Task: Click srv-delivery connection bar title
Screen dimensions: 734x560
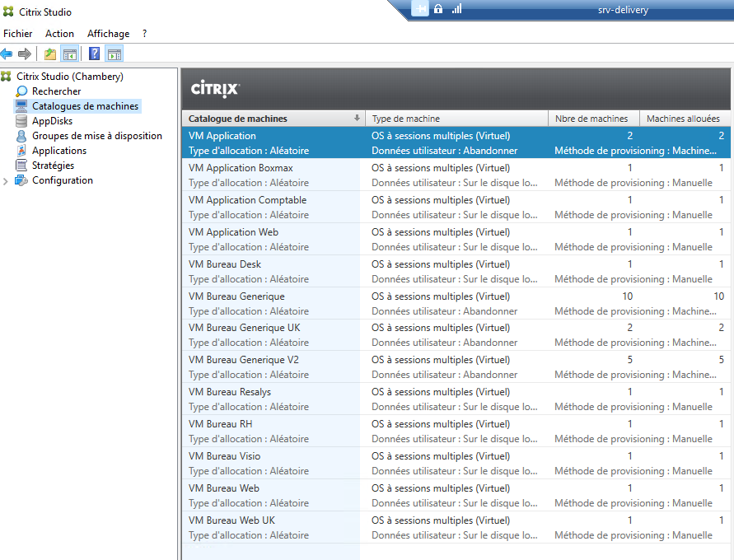Action: pyautogui.click(x=623, y=10)
